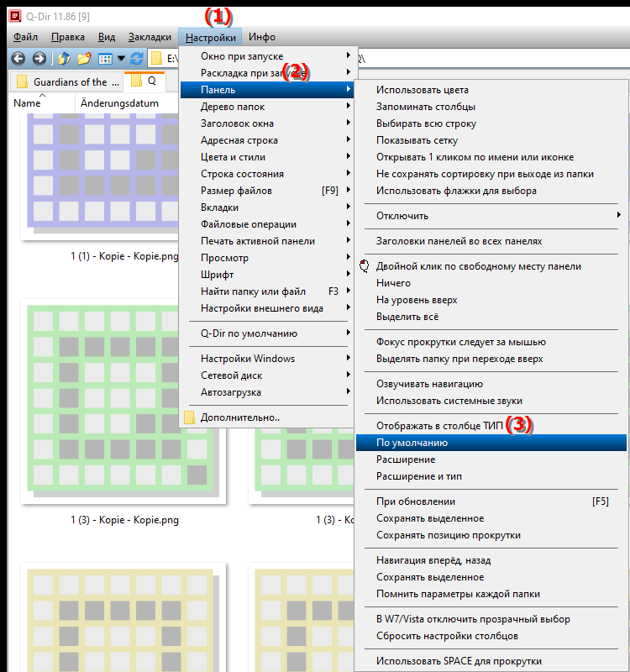Click the folder up-level icon in toolbar
This screenshot has height=672, width=630.
tap(65, 58)
